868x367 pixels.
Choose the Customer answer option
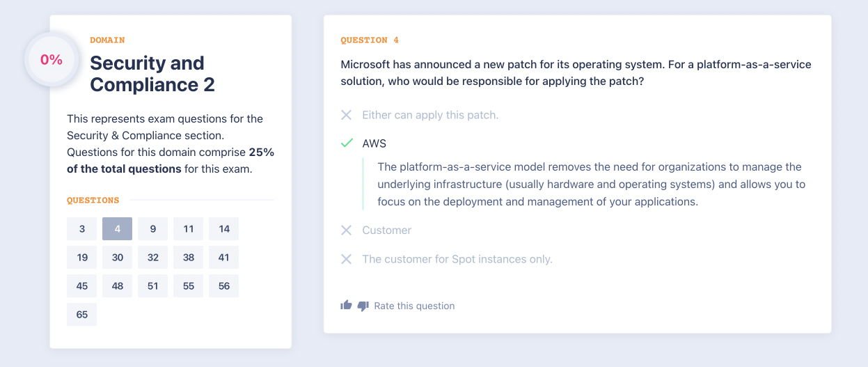[386, 231]
